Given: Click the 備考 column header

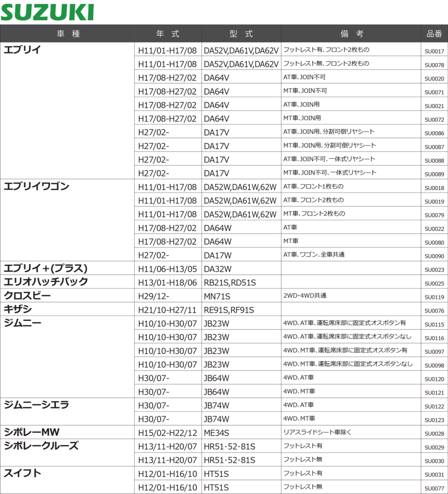Looking at the screenshot, I should coord(352,34).
